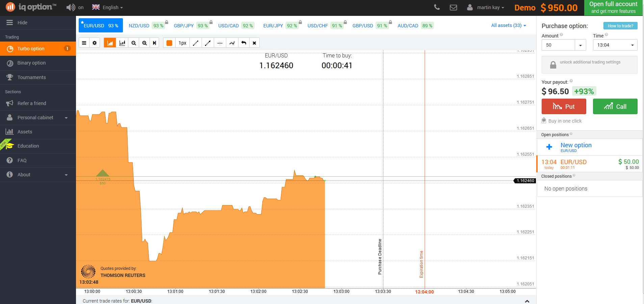Undo the last drawing
The image size is (644, 304).
pyautogui.click(x=244, y=43)
